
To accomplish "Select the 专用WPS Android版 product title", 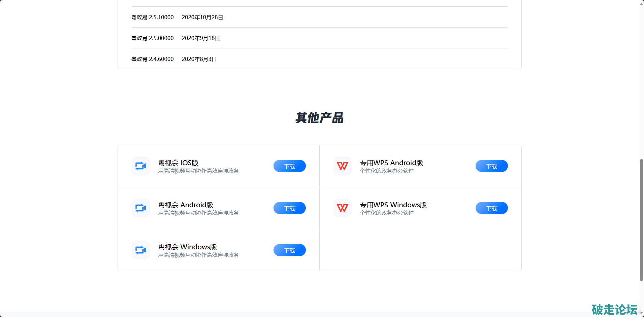I will [391, 163].
